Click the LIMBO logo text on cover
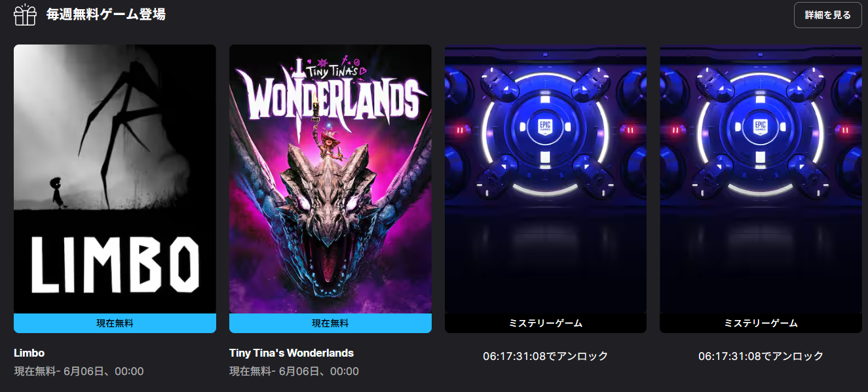868x392 pixels. click(x=115, y=264)
